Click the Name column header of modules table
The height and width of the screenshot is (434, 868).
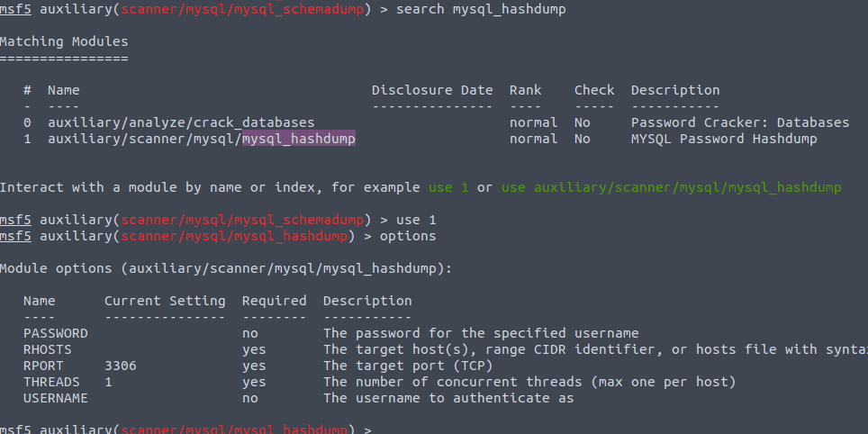pyautogui.click(x=64, y=90)
